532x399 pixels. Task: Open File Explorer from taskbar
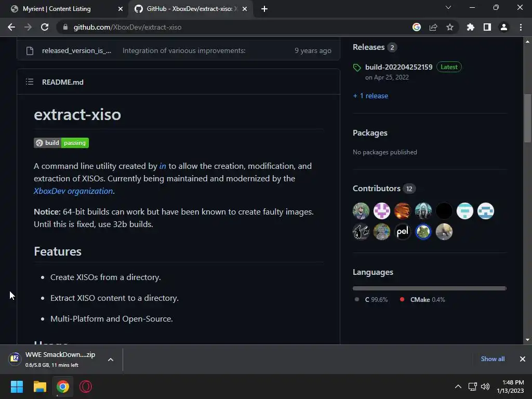click(39, 387)
